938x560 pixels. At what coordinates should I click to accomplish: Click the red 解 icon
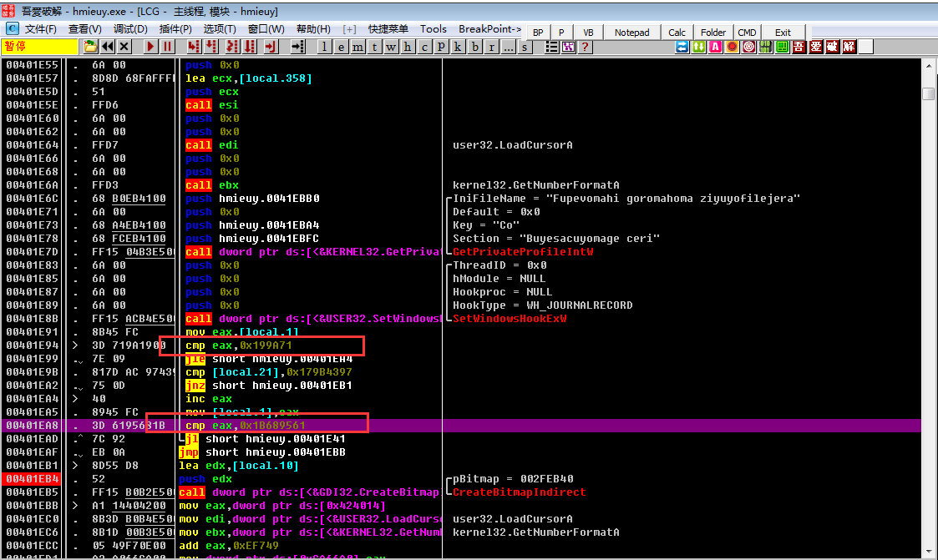849,47
